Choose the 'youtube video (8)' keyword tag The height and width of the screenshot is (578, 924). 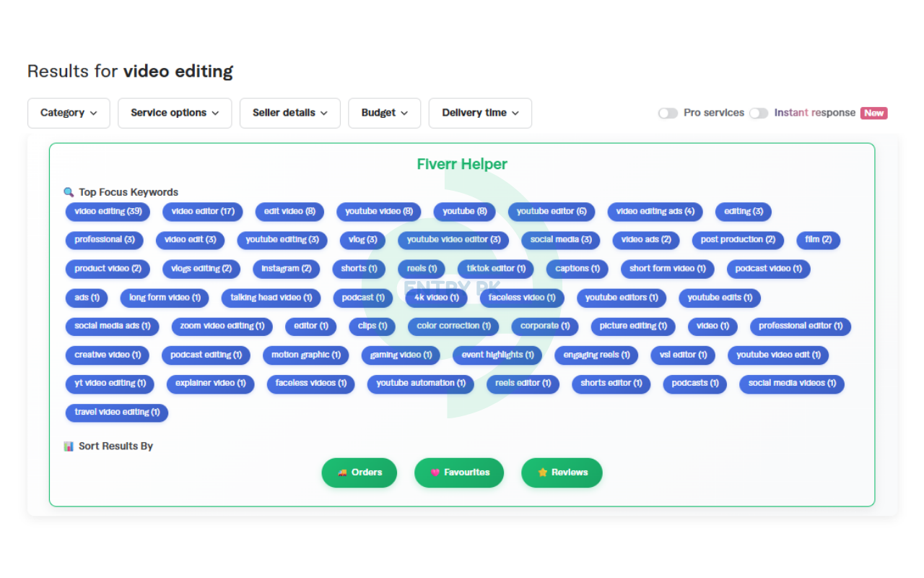(x=379, y=212)
